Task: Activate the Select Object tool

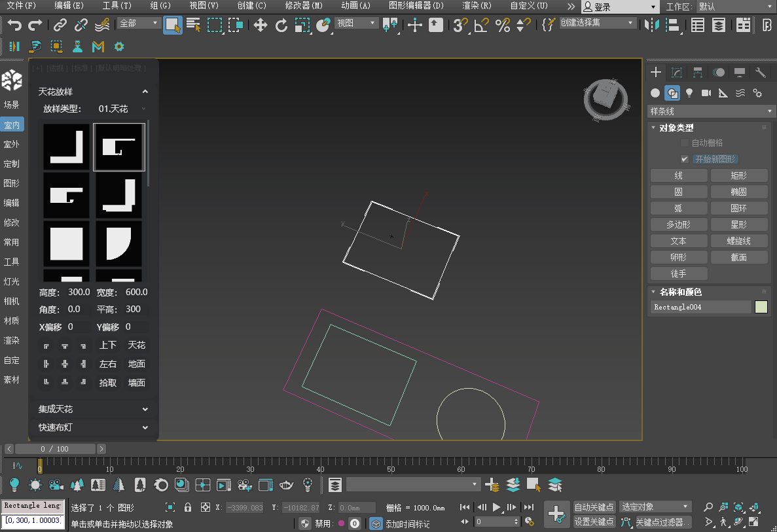Action: [x=172, y=25]
